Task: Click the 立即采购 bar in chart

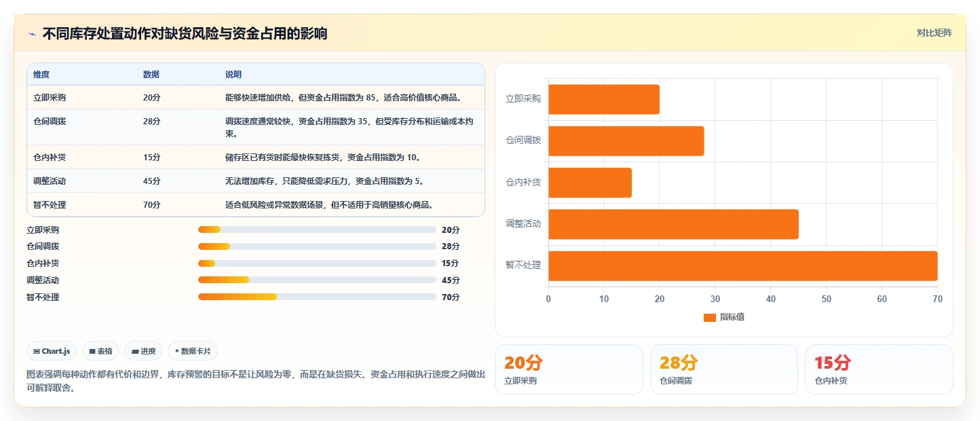Action: coord(604,99)
